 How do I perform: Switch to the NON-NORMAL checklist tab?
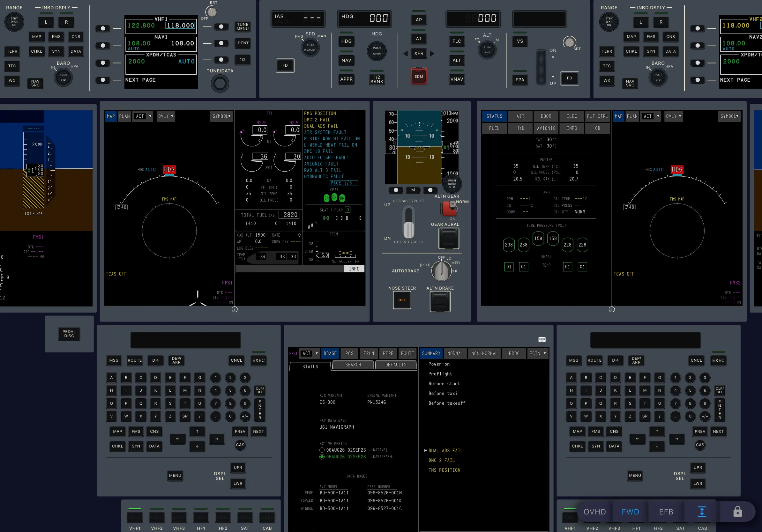click(485, 353)
